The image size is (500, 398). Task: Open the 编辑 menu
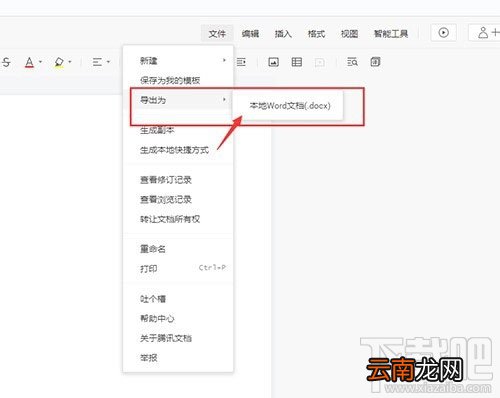pyautogui.click(x=250, y=33)
